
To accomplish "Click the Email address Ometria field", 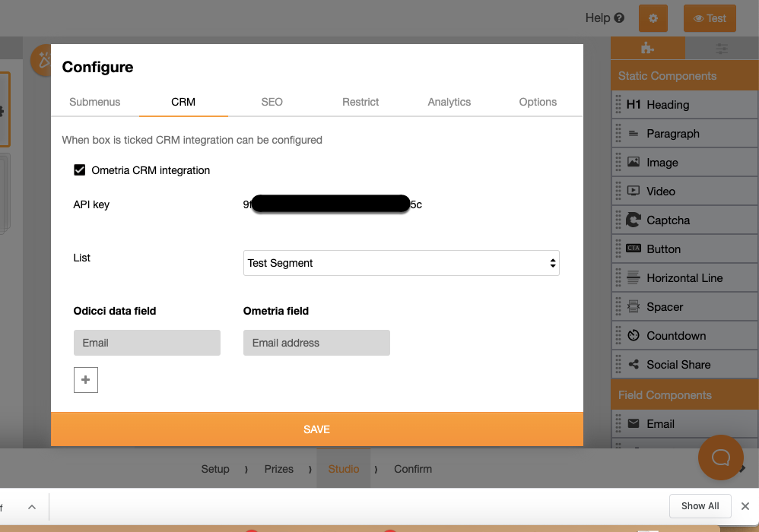I will point(316,343).
